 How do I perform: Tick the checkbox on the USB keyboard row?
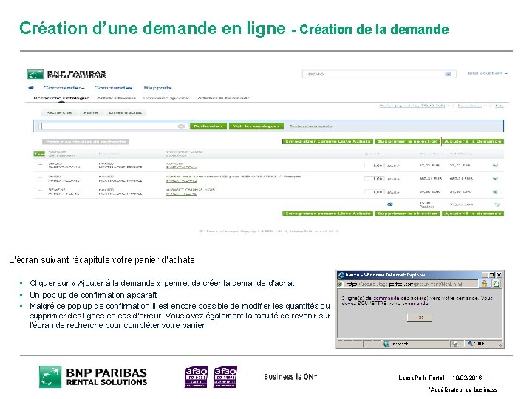pyautogui.click(x=40, y=179)
